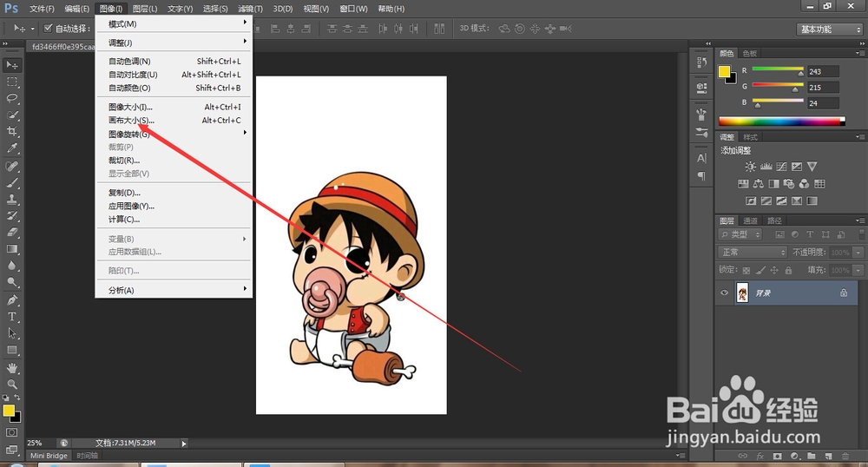Screen dimensions: 868x467
Task: Open the Character panel icon
Action: click(x=701, y=158)
